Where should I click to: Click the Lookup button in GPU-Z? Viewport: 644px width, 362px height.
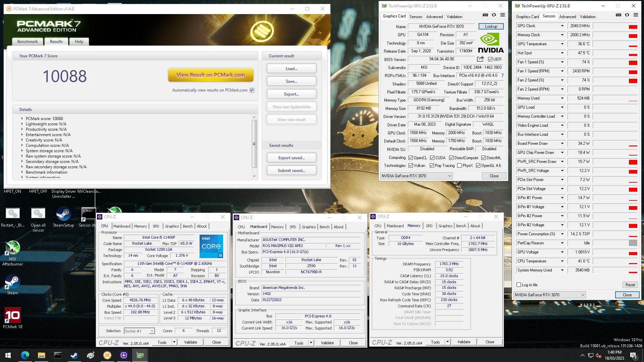click(x=491, y=26)
